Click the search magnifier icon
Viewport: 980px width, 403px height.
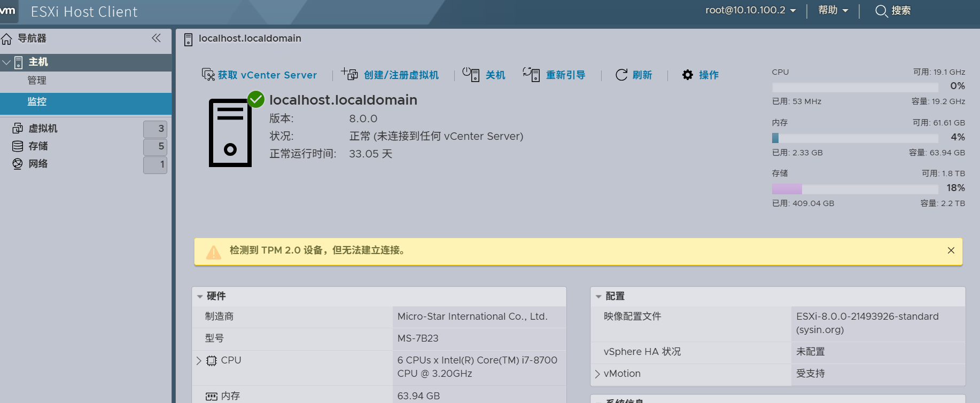click(882, 11)
